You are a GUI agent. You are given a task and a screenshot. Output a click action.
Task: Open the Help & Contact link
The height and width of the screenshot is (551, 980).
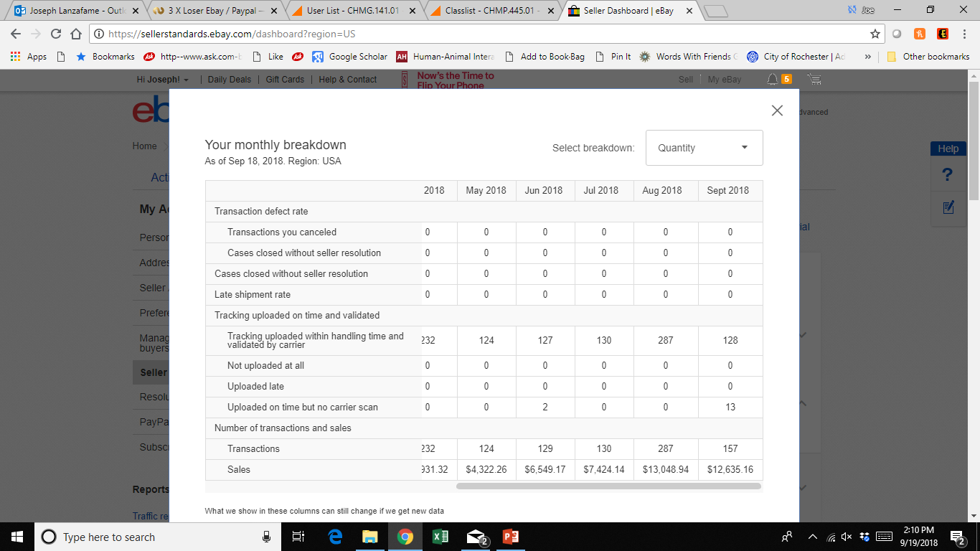[x=347, y=80]
